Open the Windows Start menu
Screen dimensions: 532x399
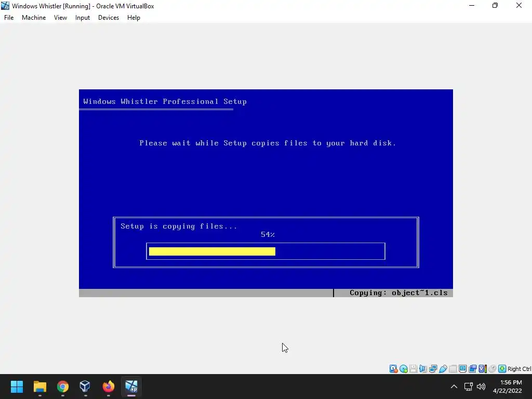pos(17,387)
